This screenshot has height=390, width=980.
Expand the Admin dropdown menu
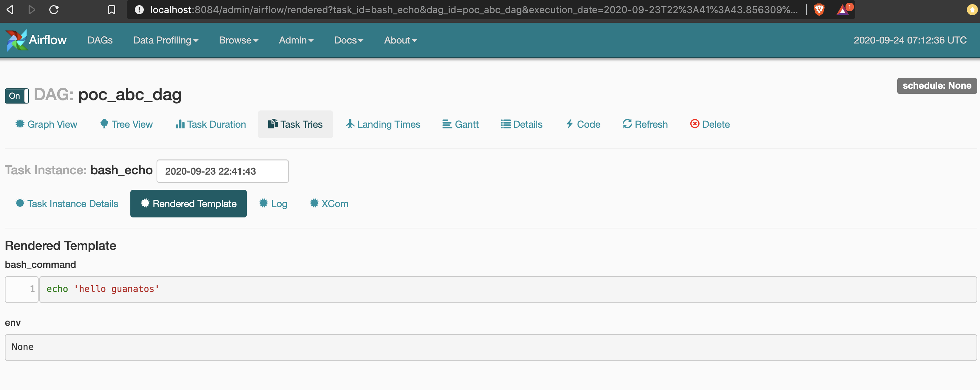click(296, 40)
